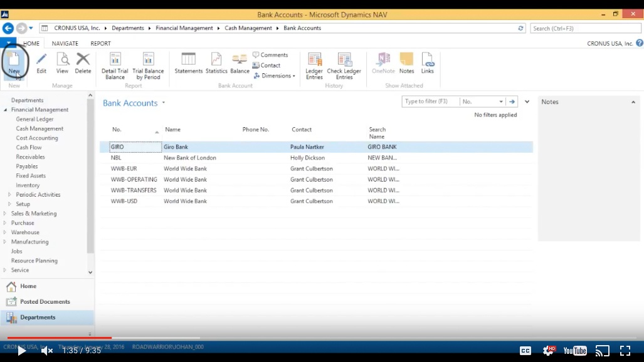Screen dimensions: 644x362
Task: Open YouTube settings gear
Action: (548, 350)
